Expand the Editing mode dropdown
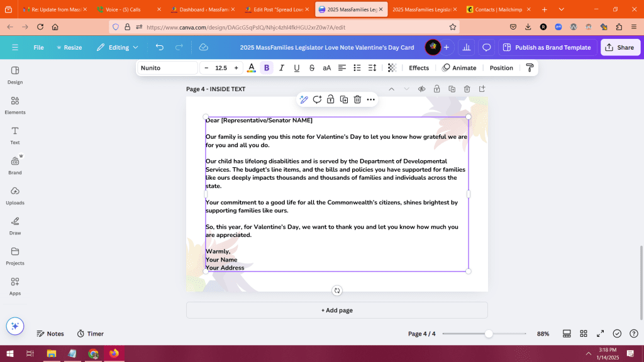This screenshot has width=644, height=362. [x=118, y=48]
